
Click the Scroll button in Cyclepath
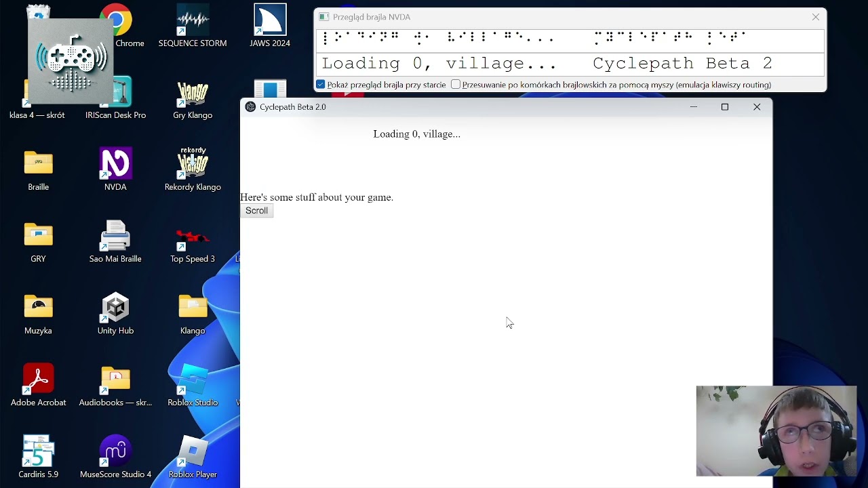tap(256, 211)
